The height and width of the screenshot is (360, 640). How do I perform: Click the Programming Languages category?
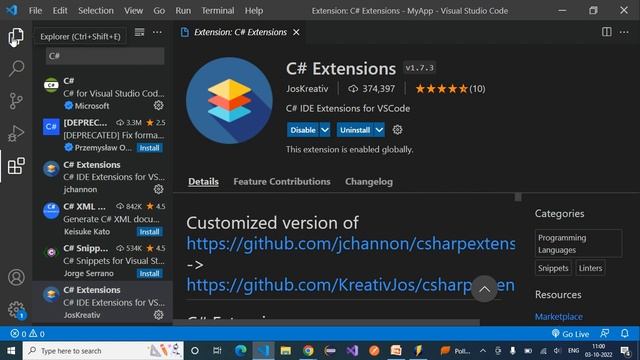tap(578, 244)
